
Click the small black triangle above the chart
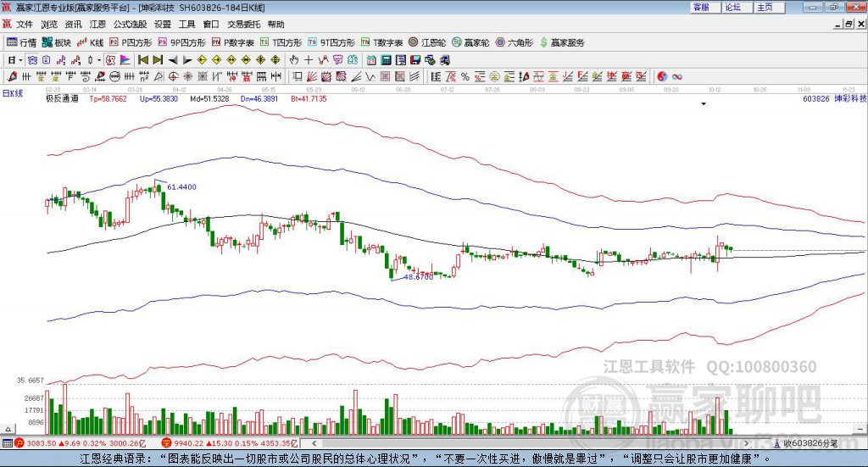tap(704, 104)
